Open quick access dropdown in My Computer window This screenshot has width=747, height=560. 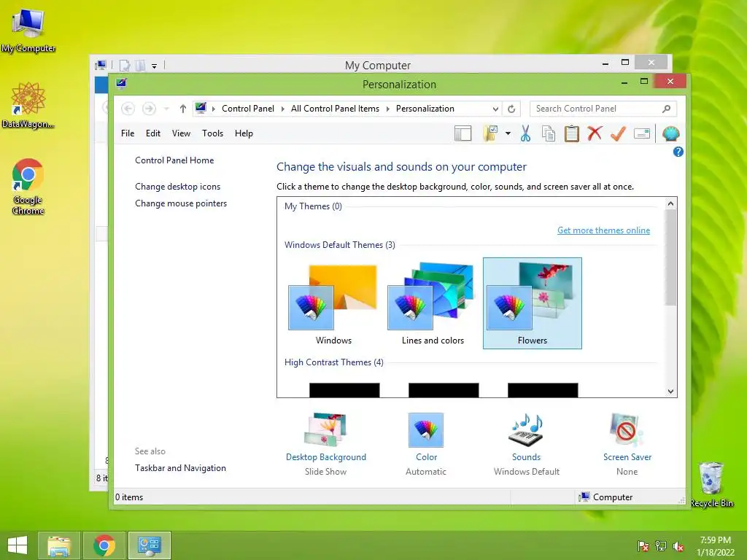155,66
